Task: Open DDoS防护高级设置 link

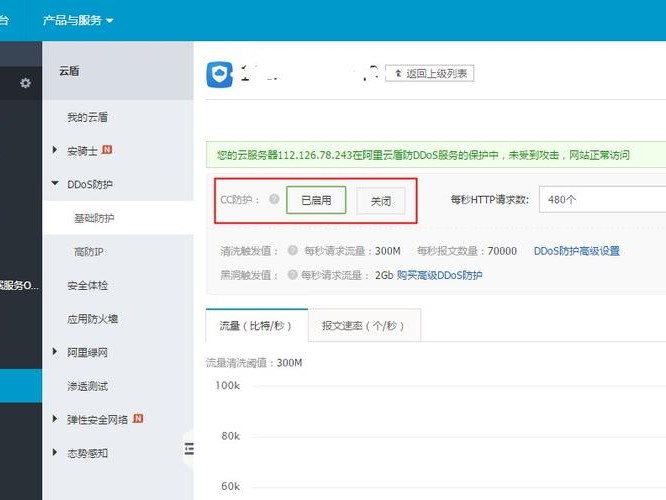Action: click(x=576, y=251)
